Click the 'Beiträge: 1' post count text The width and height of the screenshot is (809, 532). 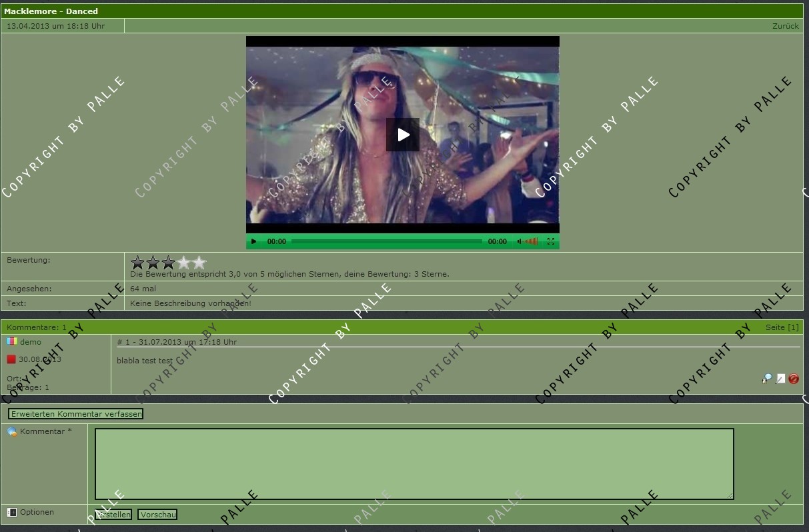point(28,387)
